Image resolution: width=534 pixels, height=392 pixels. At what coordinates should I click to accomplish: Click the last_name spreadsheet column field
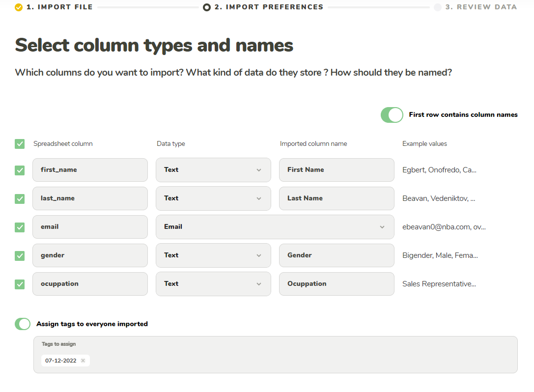click(90, 198)
